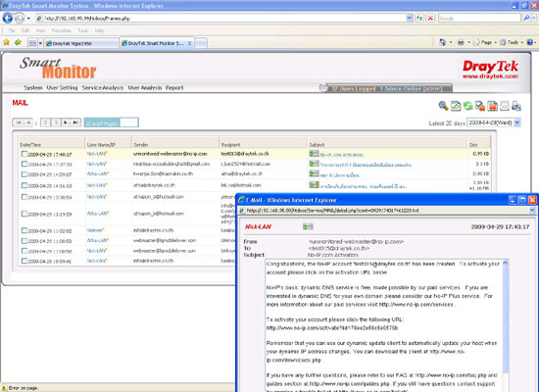Image resolution: width=539 pixels, height=392 pixels.
Task: Click the main browser address bar field
Action: point(220,19)
